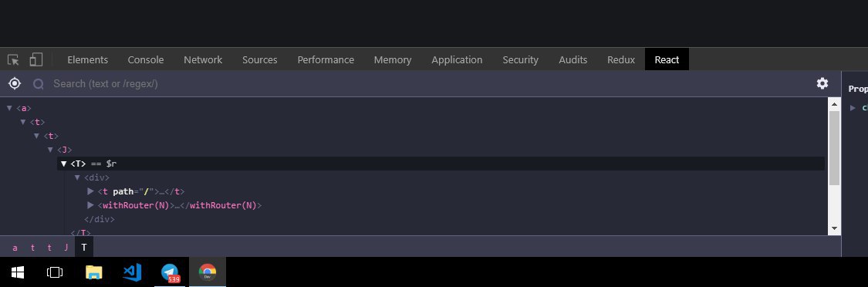Screen dimensions: 868x287
Task: Open Telegram from the taskbar
Action: [x=171, y=272]
